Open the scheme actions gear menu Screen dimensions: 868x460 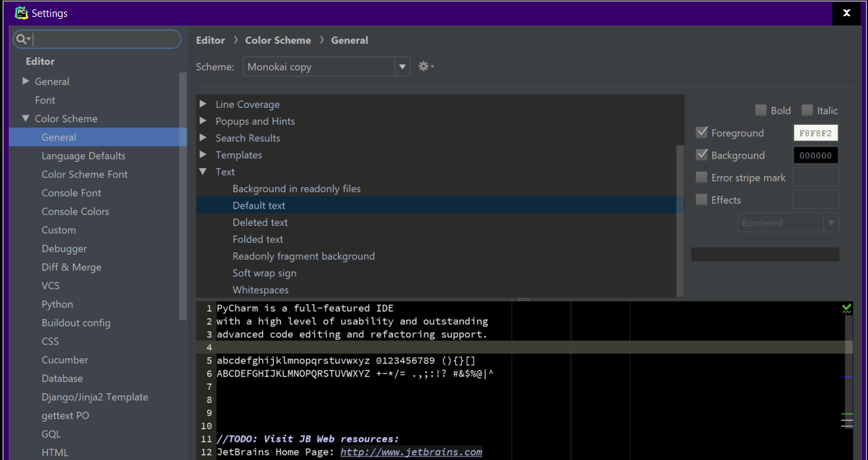(424, 66)
